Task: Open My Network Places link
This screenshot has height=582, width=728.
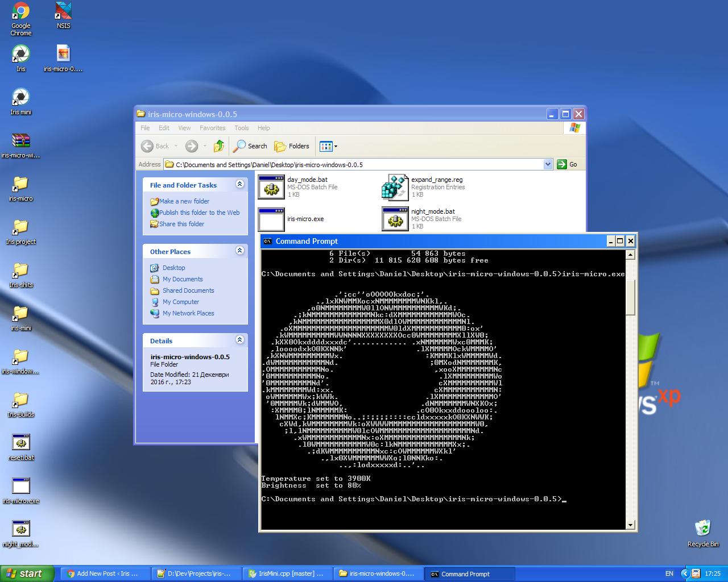Action: 183,313
